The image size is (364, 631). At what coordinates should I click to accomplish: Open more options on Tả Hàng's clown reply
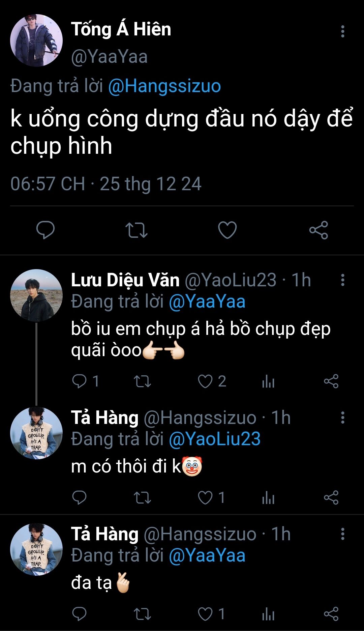tap(342, 418)
